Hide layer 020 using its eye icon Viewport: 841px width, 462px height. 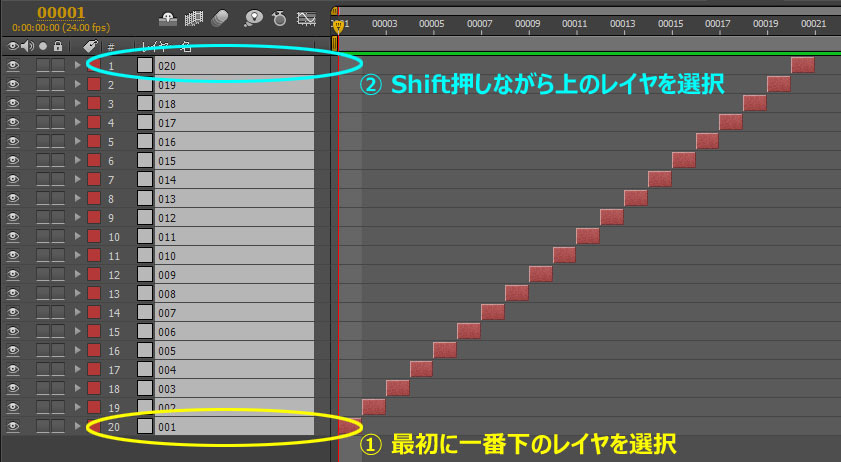click(14, 66)
